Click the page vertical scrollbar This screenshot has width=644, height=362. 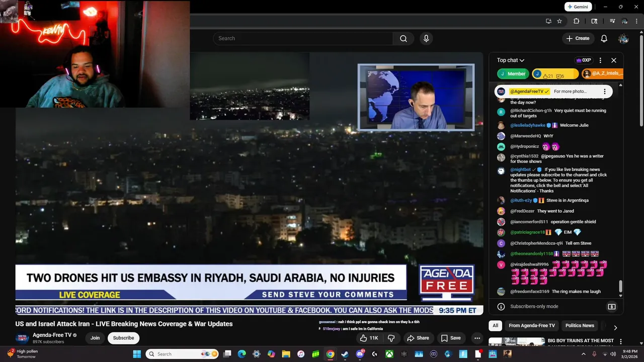[641, 79]
